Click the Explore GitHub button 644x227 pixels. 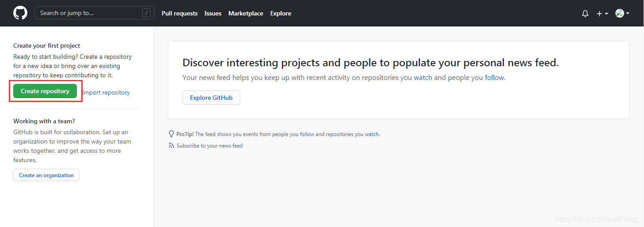click(x=211, y=98)
